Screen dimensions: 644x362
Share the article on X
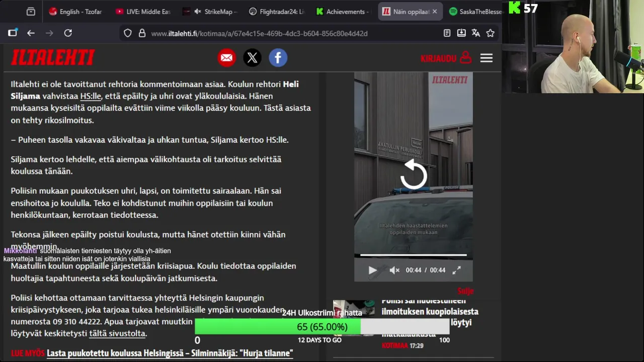coord(253,58)
